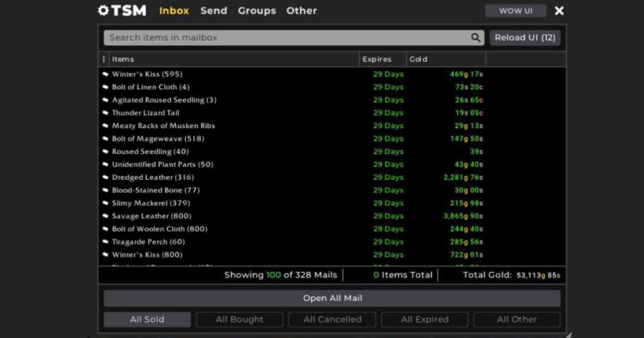Switch to the Send tab
Viewport: 644px width, 338px height.
214,11
